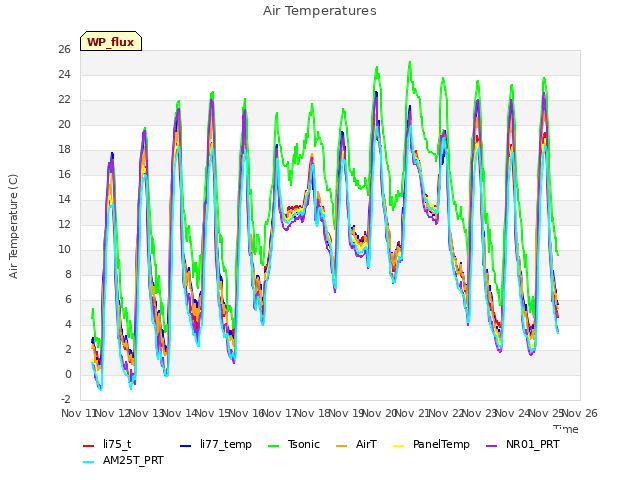Click the orange AirT legend swatch
The image size is (640, 480).
pyautogui.click(x=341, y=446)
